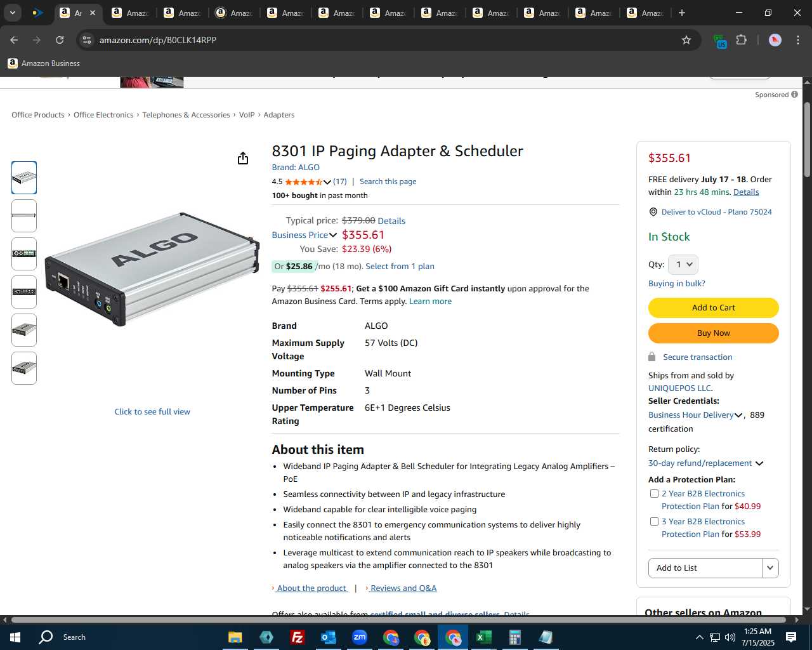Click the Amazon Business bookmark
The image size is (812, 650).
44,63
